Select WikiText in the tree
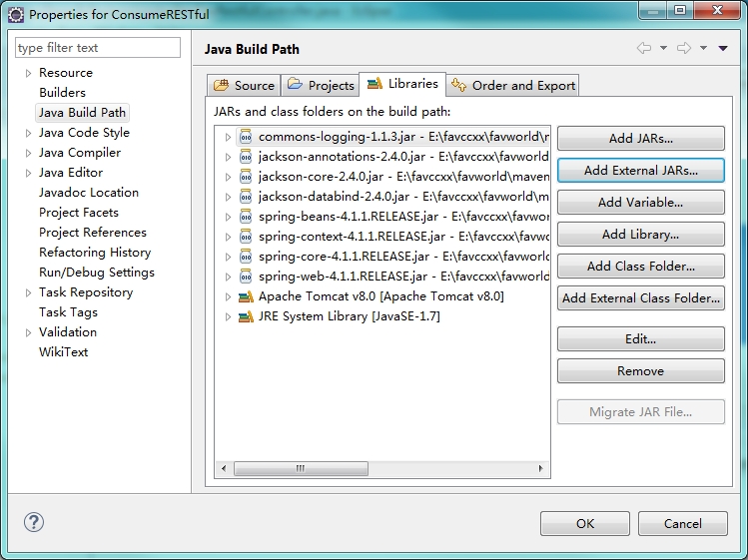The width and height of the screenshot is (748, 560). click(64, 352)
